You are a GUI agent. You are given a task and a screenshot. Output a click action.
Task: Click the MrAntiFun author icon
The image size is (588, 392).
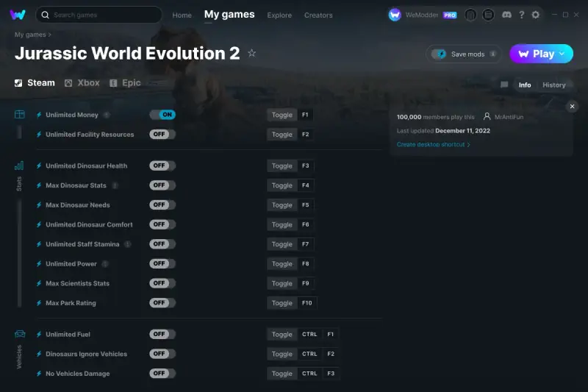point(487,117)
